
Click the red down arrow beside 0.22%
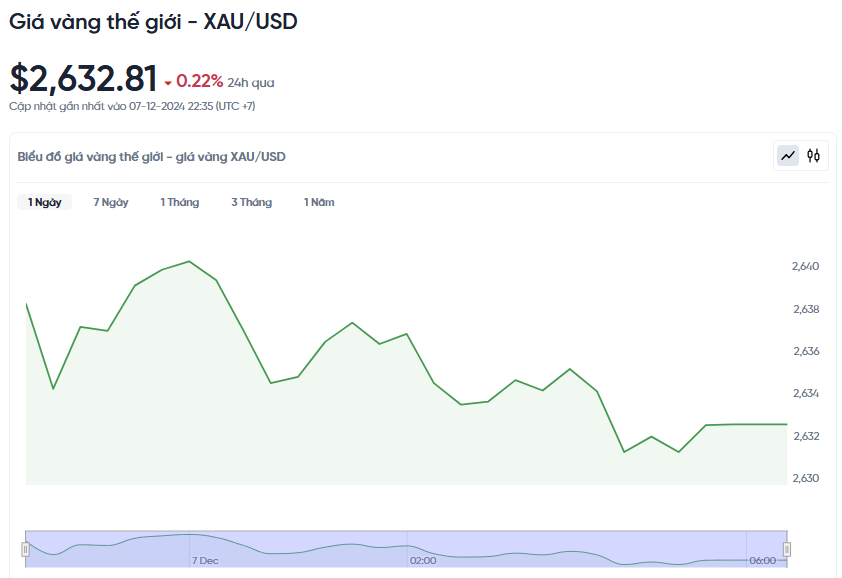(x=168, y=83)
